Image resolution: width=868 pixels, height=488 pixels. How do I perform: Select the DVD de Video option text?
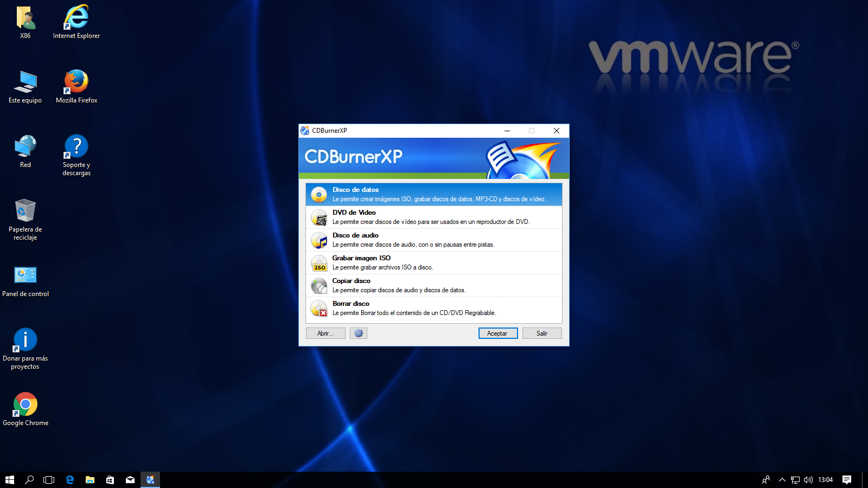tap(354, 213)
